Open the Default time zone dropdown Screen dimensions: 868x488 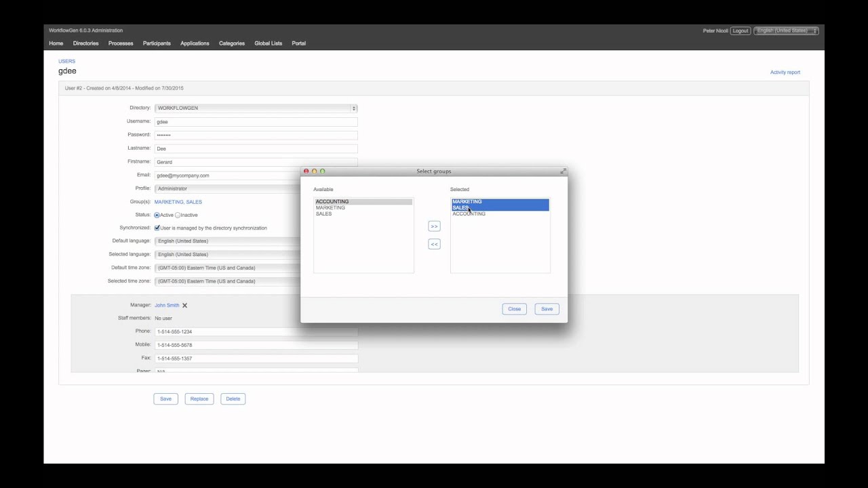(228, 268)
